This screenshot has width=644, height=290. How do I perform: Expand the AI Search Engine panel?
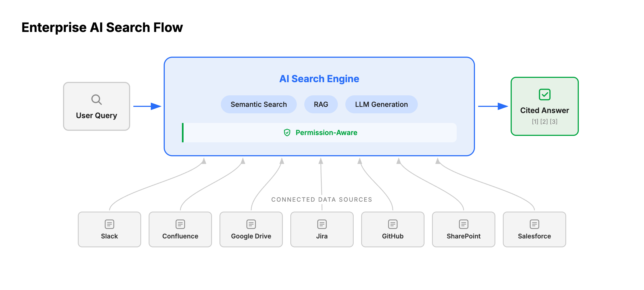point(319,78)
